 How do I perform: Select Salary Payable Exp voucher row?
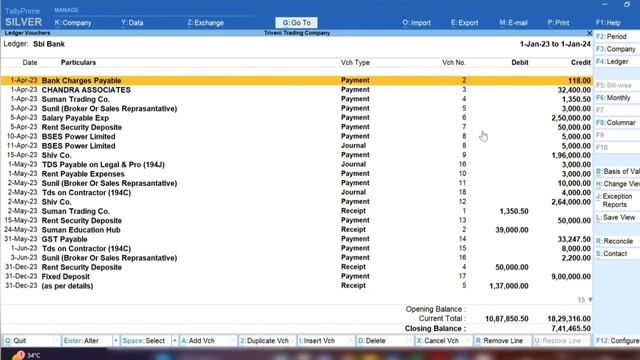[x=296, y=118]
